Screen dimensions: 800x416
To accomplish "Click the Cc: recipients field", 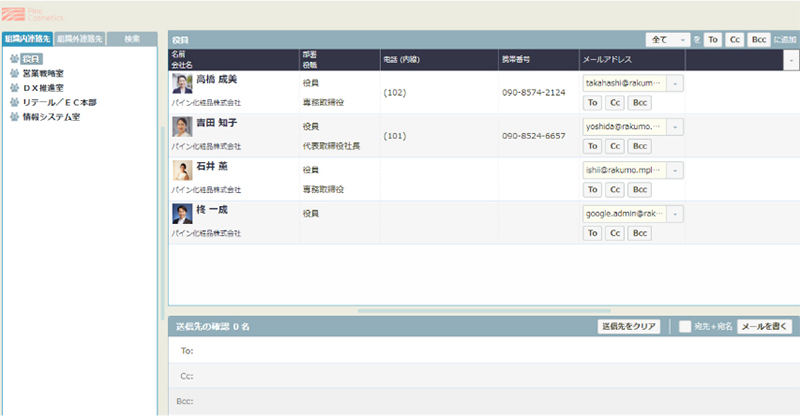I will point(484,376).
